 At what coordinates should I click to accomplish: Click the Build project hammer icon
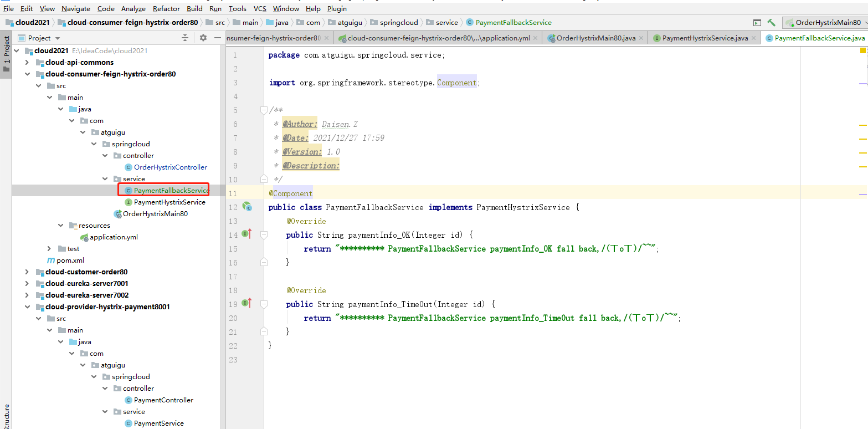(x=771, y=23)
